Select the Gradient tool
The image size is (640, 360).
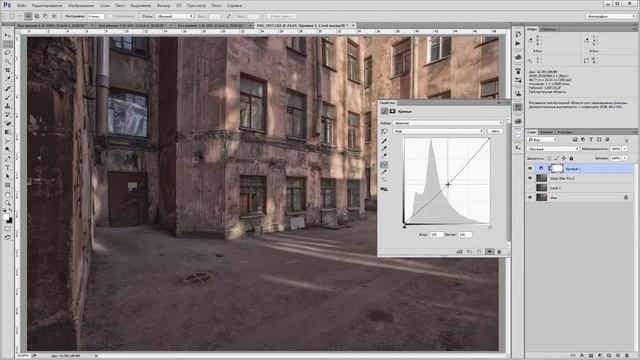tap(8, 132)
